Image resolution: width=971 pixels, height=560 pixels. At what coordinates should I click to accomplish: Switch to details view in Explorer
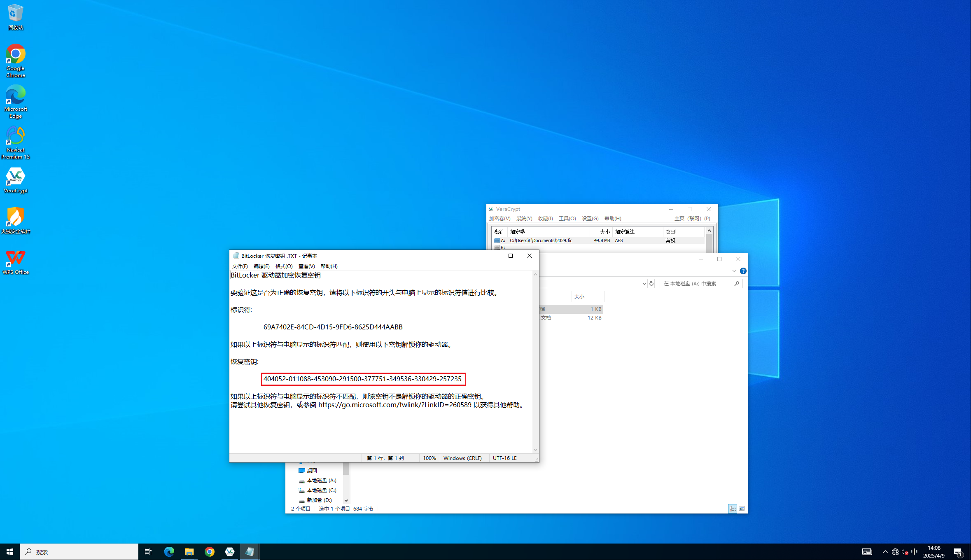[x=733, y=509]
